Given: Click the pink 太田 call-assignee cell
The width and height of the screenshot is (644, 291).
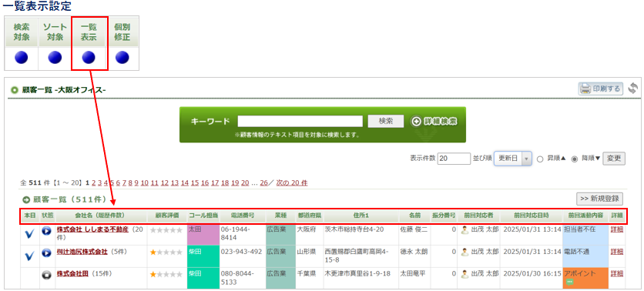Looking at the screenshot, I should 203,234.
